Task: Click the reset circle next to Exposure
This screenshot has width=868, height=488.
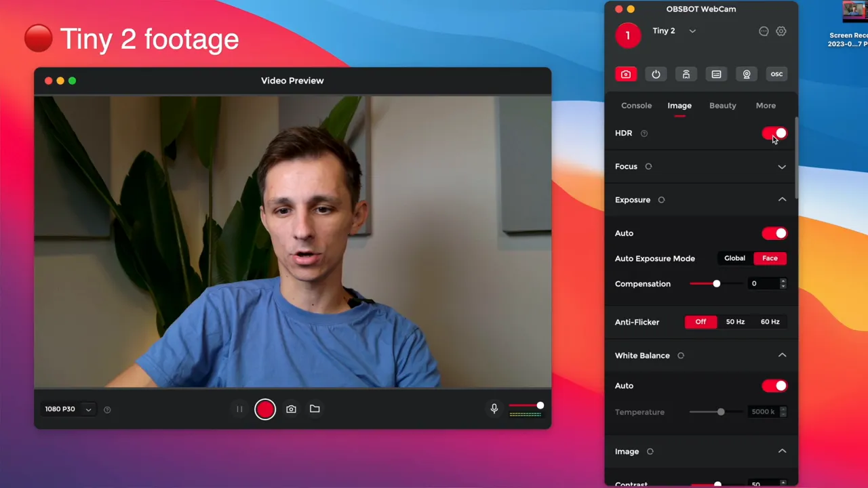Action: click(661, 200)
